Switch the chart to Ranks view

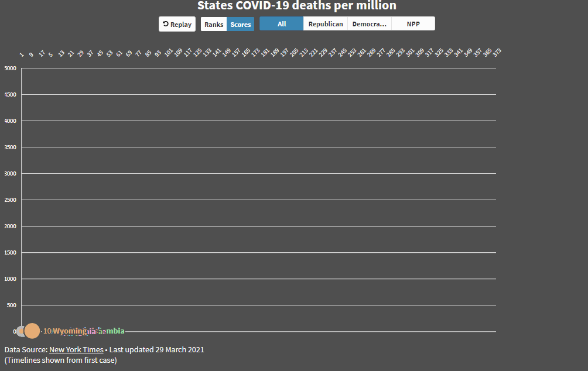click(214, 24)
